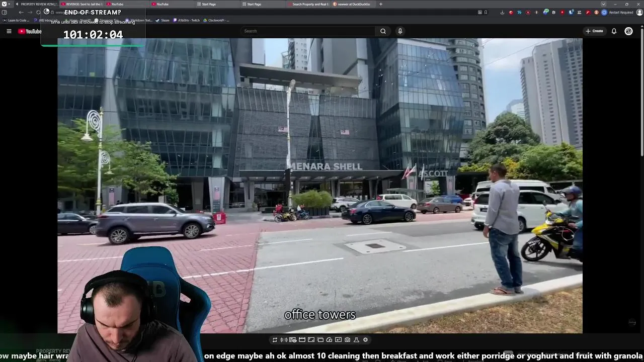Open the Steam bookmark
644x362 pixels.
pos(163,20)
